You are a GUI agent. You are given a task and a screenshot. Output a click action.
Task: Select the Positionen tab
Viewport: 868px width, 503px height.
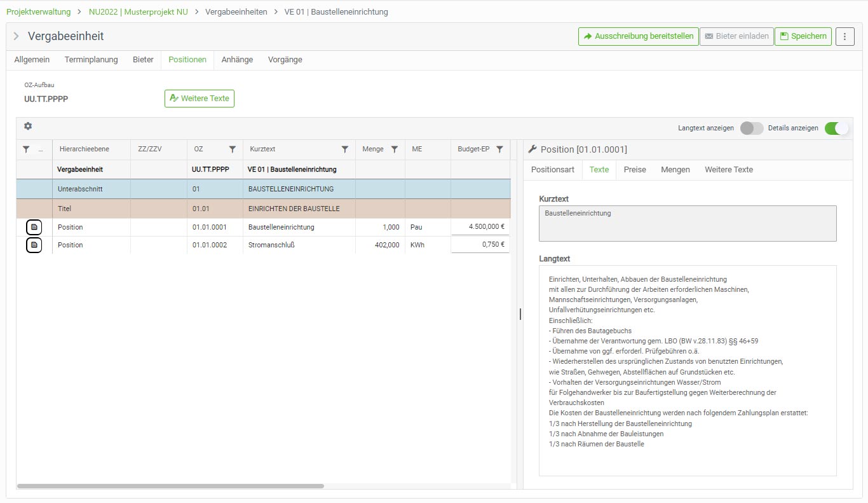[187, 60]
